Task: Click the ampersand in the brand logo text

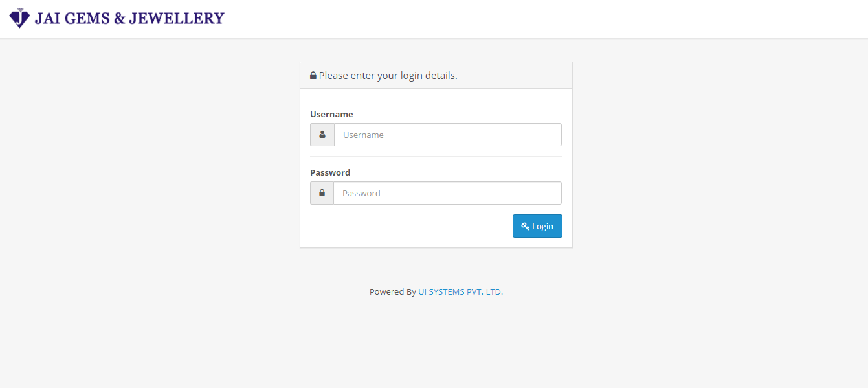Action: point(119,18)
